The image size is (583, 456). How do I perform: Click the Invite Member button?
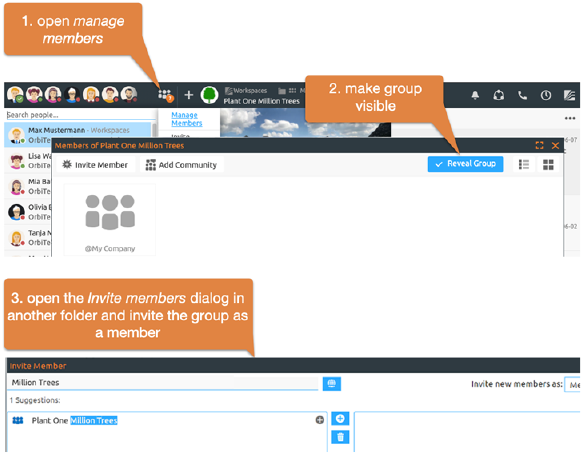point(95,165)
